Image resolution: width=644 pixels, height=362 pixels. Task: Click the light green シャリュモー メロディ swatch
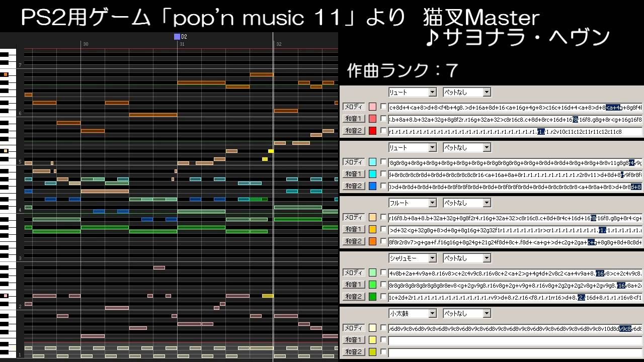click(x=372, y=273)
